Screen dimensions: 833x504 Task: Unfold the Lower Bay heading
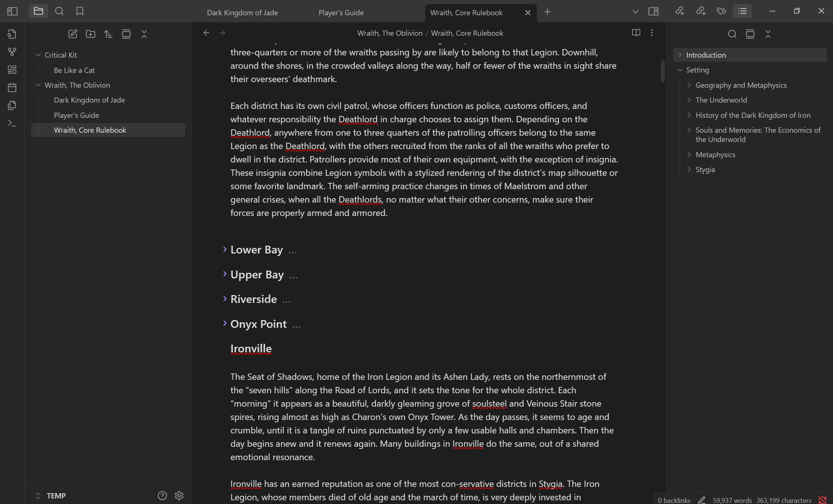point(225,249)
